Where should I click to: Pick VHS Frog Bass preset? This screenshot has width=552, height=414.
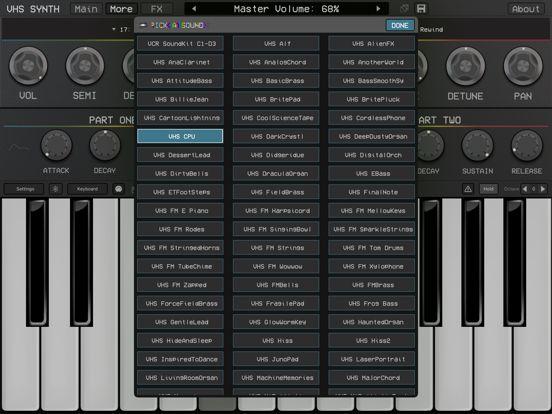point(372,303)
